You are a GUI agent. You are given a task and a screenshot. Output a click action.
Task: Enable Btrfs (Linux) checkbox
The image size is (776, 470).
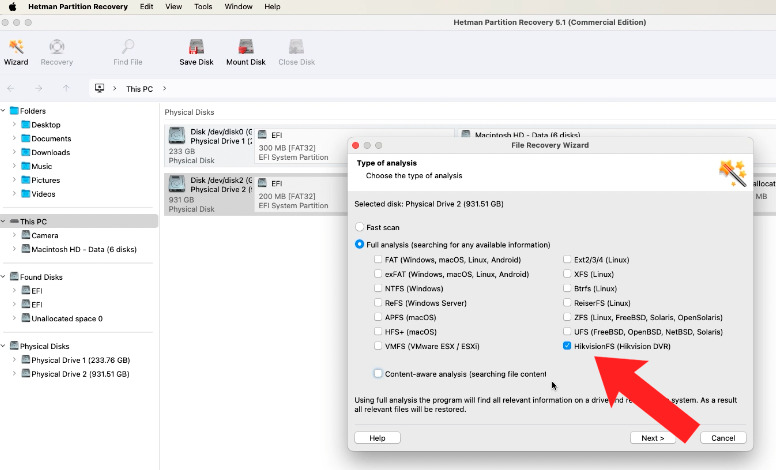tap(567, 288)
